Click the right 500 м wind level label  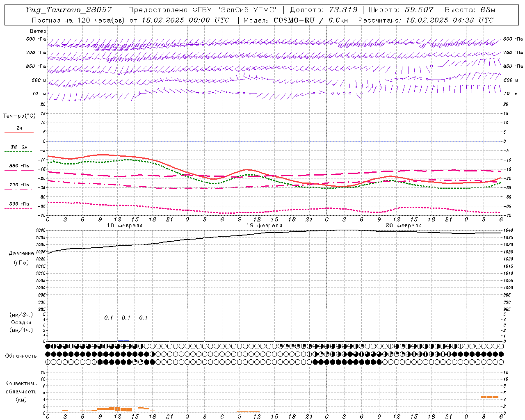point(511,80)
